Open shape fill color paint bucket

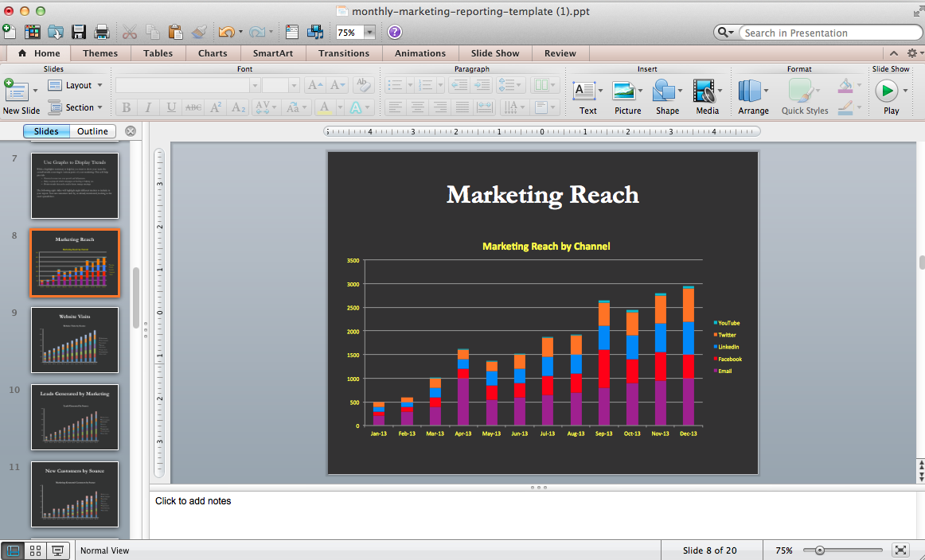pos(845,86)
